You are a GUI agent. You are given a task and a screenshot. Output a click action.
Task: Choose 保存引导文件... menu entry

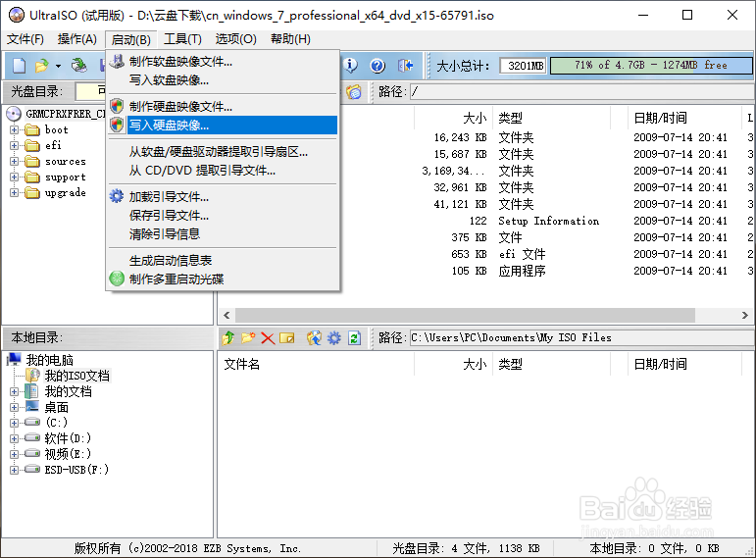tap(223, 215)
